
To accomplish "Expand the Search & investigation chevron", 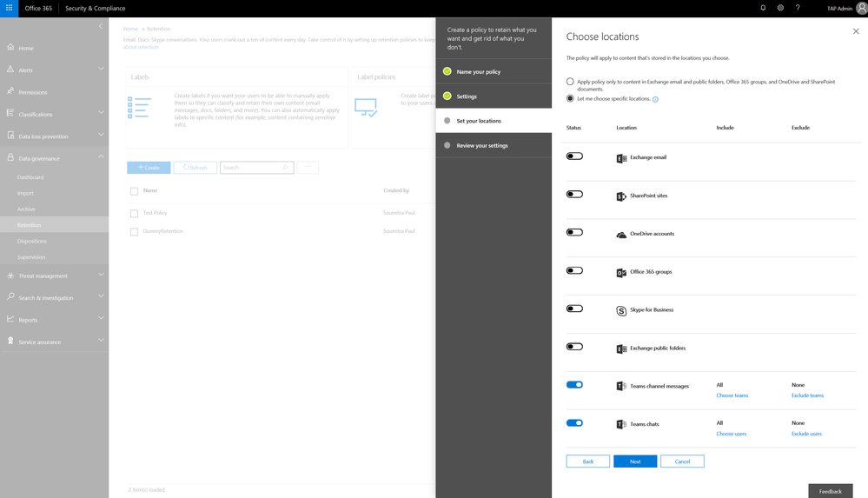I will click(101, 295).
